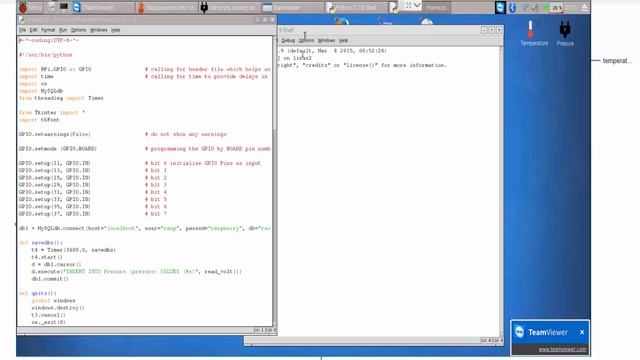The image size is (640, 360).
Task: Open the Run menu in the editor
Action: click(63, 30)
